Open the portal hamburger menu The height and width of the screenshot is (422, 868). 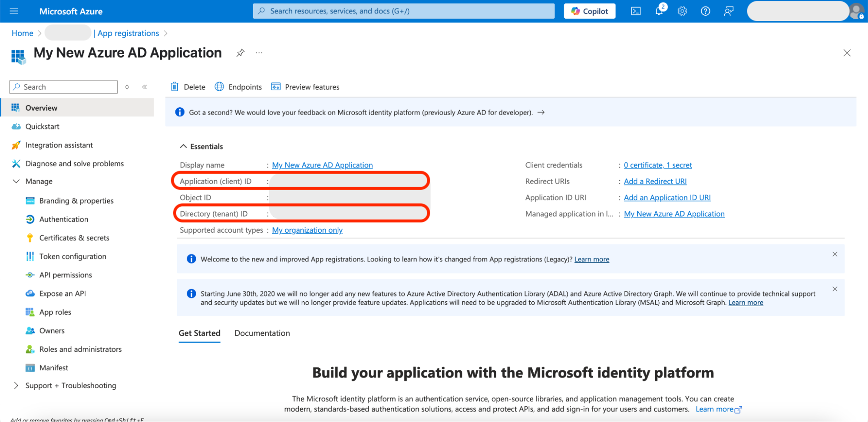point(14,11)
